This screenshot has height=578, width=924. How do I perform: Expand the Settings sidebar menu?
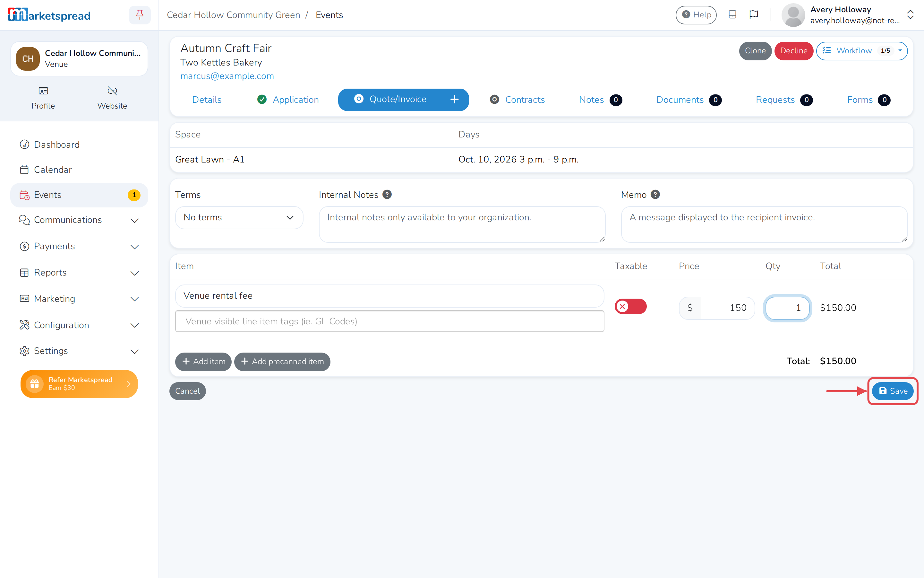79,351
